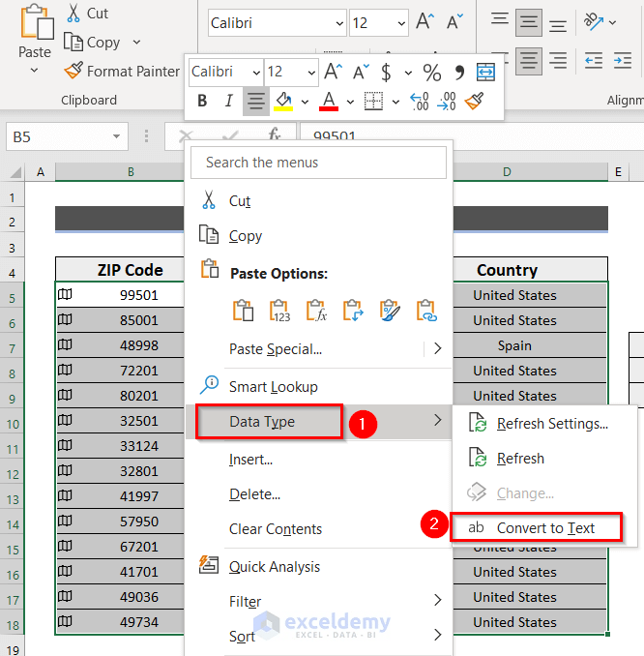
Task: Toggle bottom align in ribbon
Action: pos(558,25)
